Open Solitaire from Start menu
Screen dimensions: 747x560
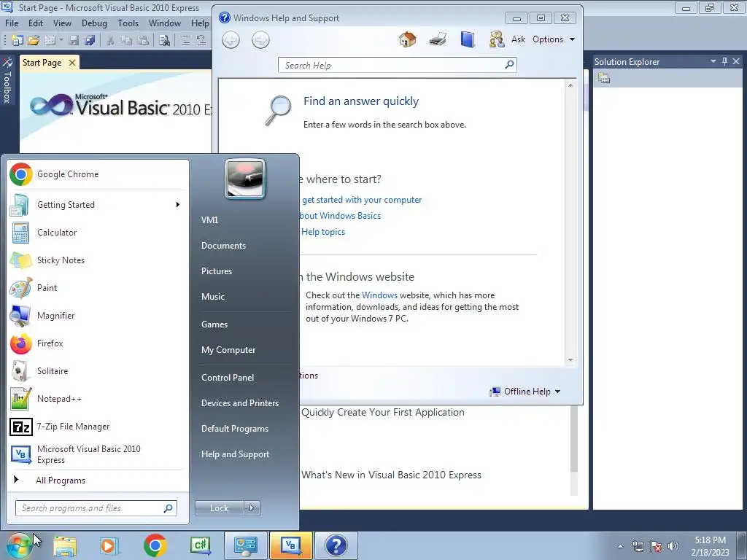[x=98, y=371]
